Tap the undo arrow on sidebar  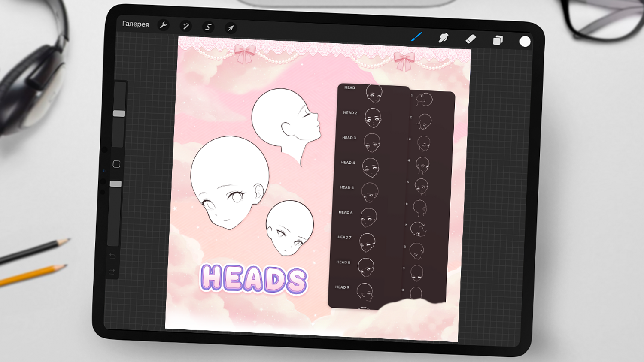click(112, 256)
